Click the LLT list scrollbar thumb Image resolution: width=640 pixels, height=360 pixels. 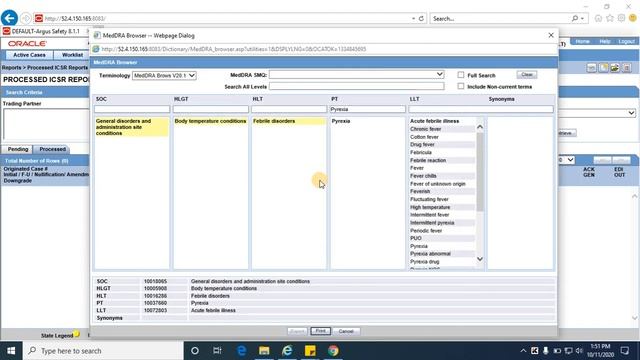480,172
